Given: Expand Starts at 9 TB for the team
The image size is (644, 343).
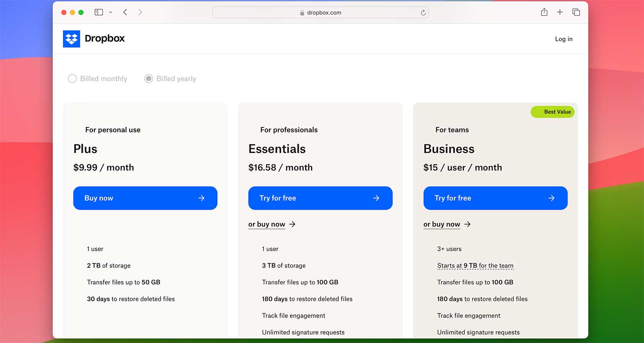Looking at the screenshot, I should coord(475,265).
